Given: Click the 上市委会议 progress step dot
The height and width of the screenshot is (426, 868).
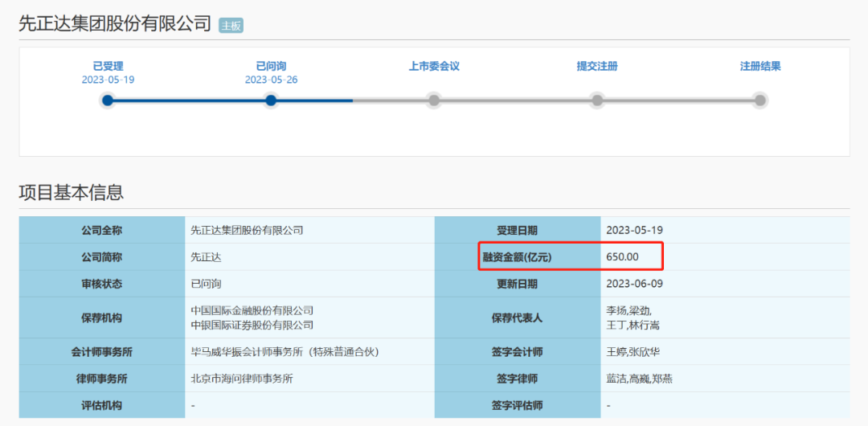Looking at the screenshot, I should [x=434, y=100].
